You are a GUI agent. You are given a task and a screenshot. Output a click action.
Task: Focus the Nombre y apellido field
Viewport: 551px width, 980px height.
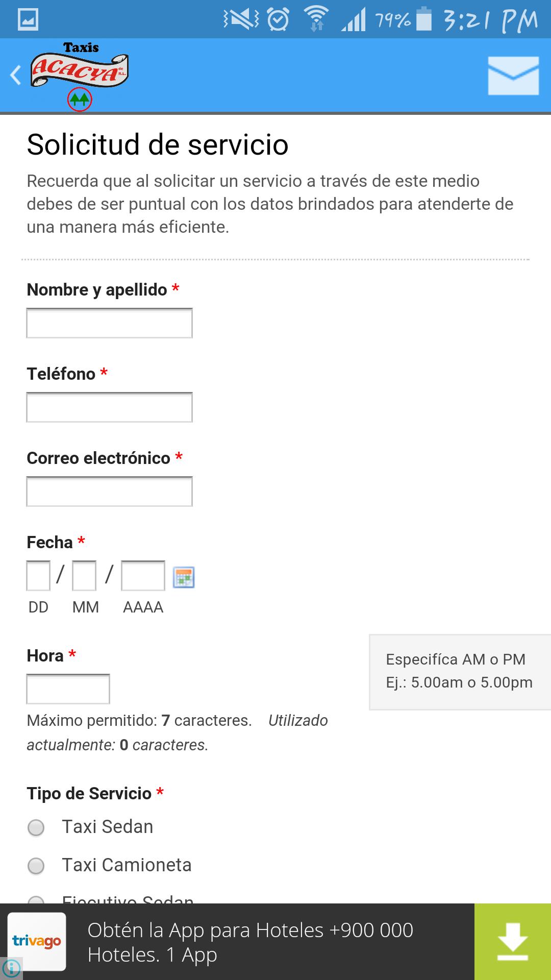[109, 323]
